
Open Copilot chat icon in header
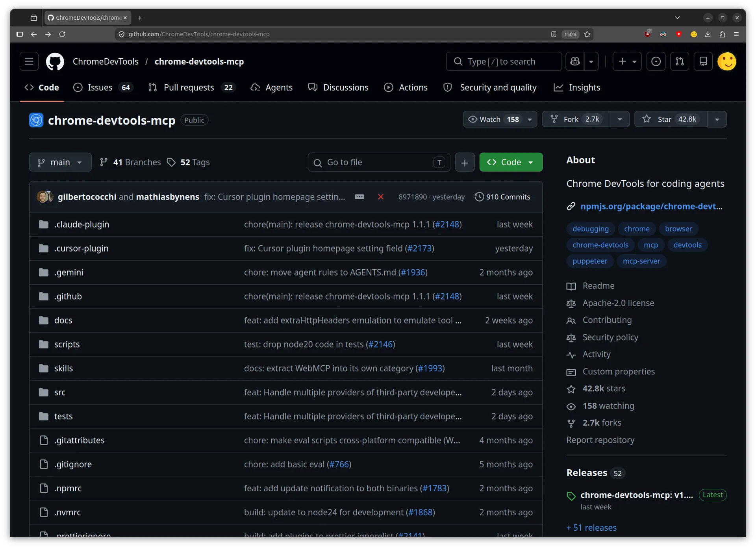click(575, 61)
